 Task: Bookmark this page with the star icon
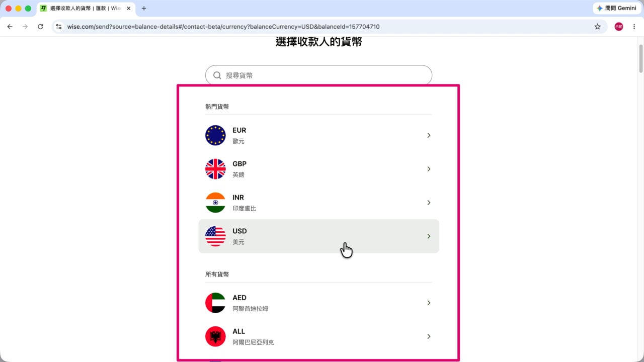(x=598, y=27)
